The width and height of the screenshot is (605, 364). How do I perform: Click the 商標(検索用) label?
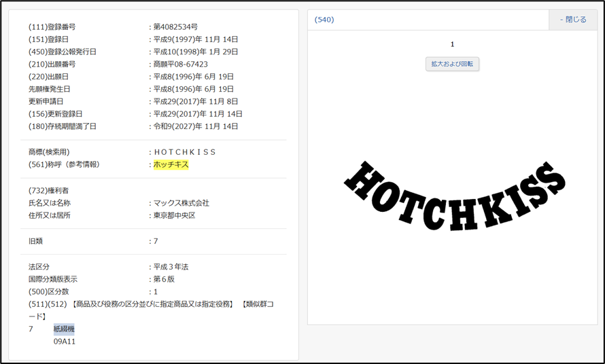tap(49, 152)
